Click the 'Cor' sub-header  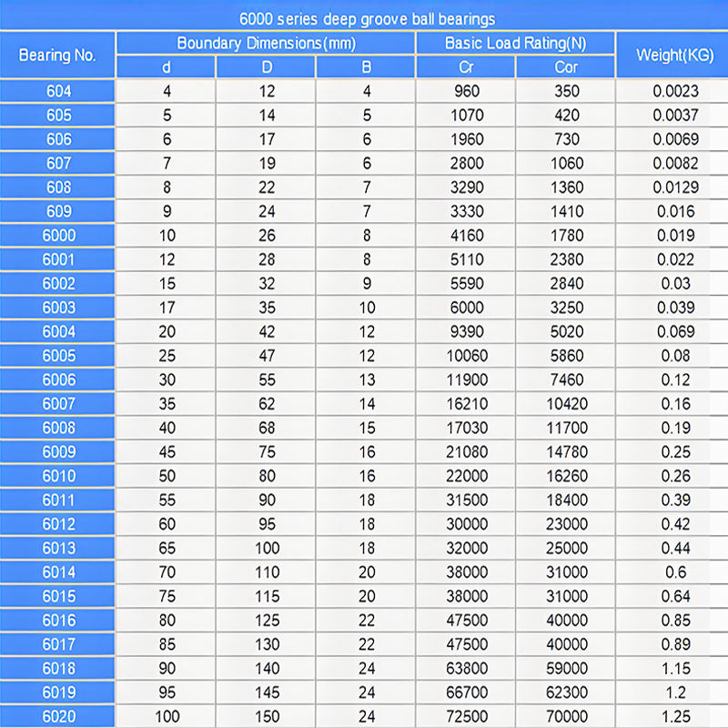[x=566, y=67]
